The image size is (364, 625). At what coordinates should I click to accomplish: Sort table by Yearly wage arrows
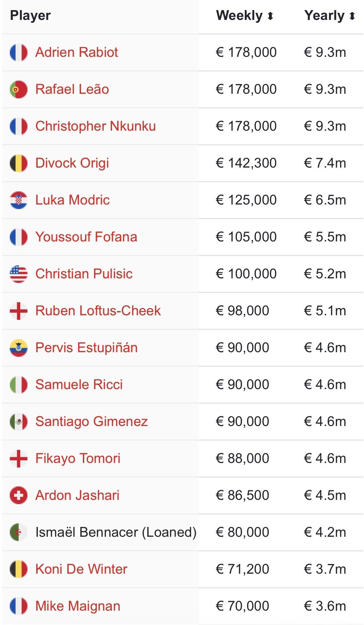(x=352, y=16)
